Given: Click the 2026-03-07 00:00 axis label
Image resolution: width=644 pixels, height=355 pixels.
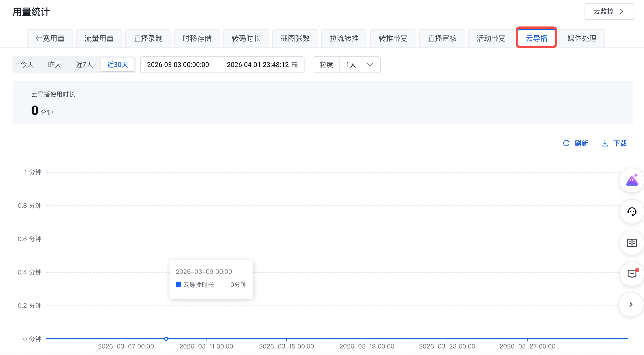Looking at the screenshot, I should pyautogui.click(x=126, y=346).
